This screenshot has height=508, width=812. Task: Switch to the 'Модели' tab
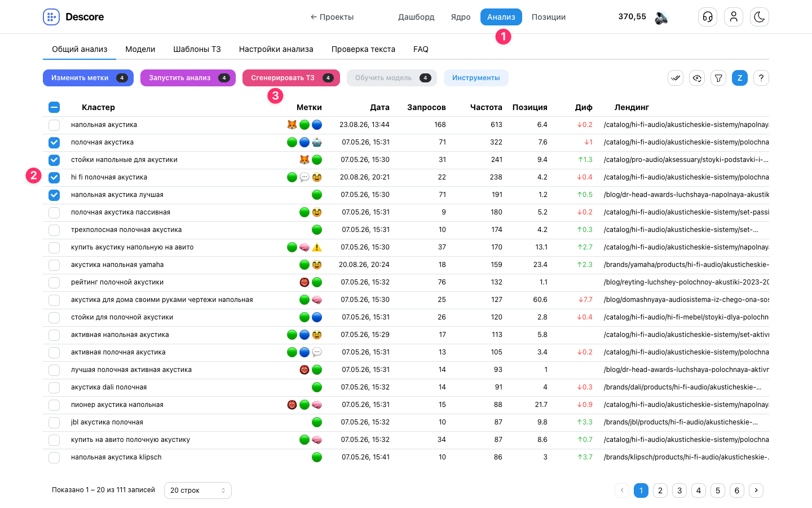pyautogui.click(x=140, y=49)
